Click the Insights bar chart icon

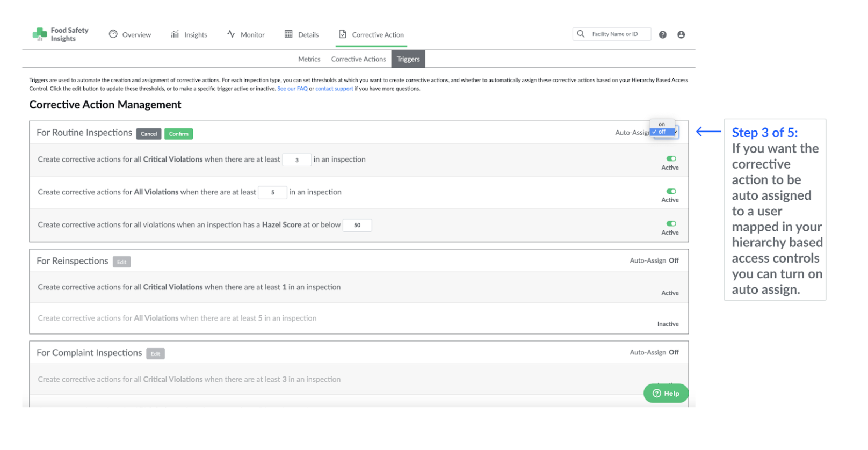[175, 34]
